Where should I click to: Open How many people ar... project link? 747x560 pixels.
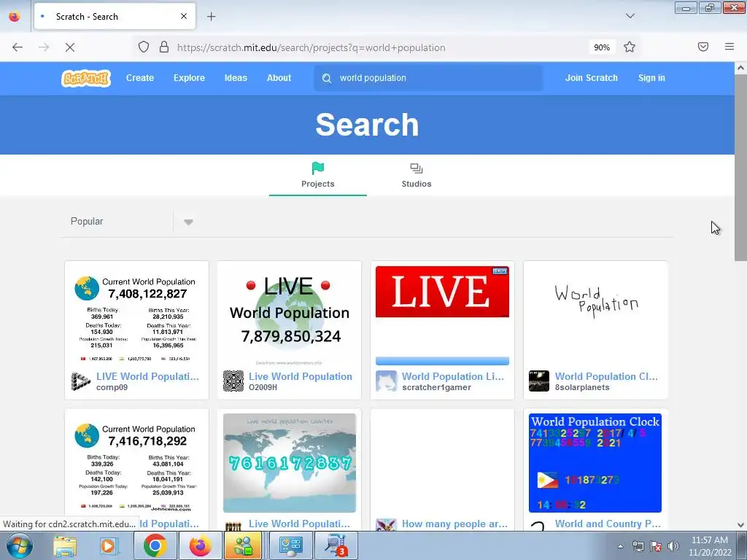click(454, 524)
